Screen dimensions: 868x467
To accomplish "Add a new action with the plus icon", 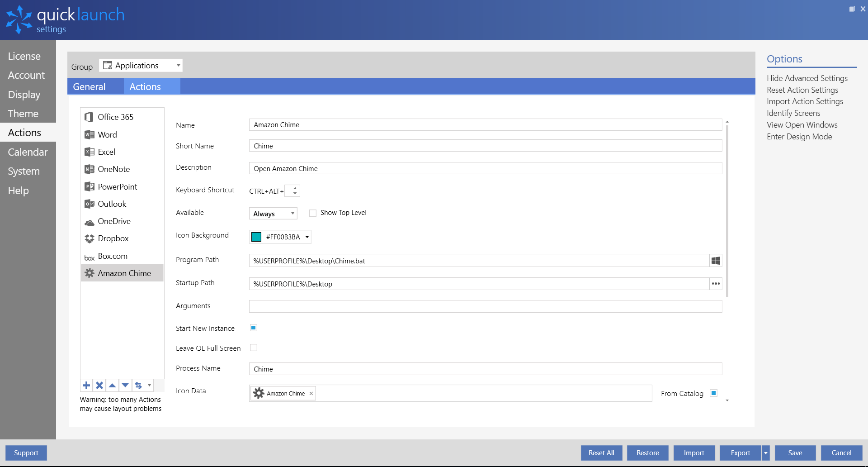I will (86, 386).
